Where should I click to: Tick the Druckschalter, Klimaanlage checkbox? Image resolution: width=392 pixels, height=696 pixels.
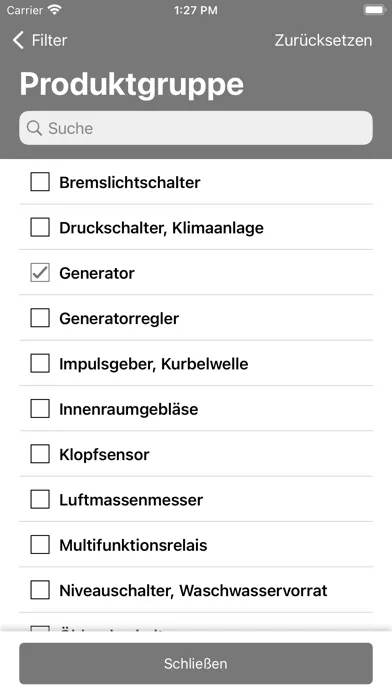40,228
